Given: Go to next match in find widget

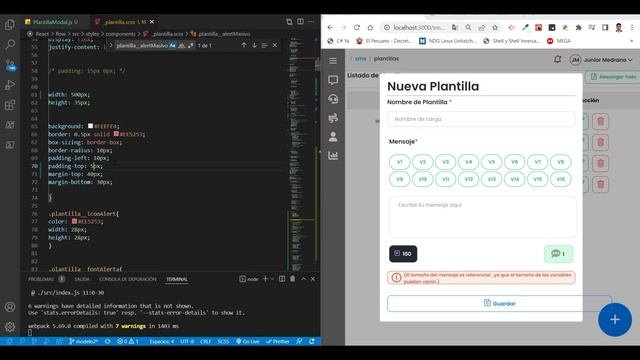Looking at the screenshot, I should pyautogui.click(x=254, y=45).
